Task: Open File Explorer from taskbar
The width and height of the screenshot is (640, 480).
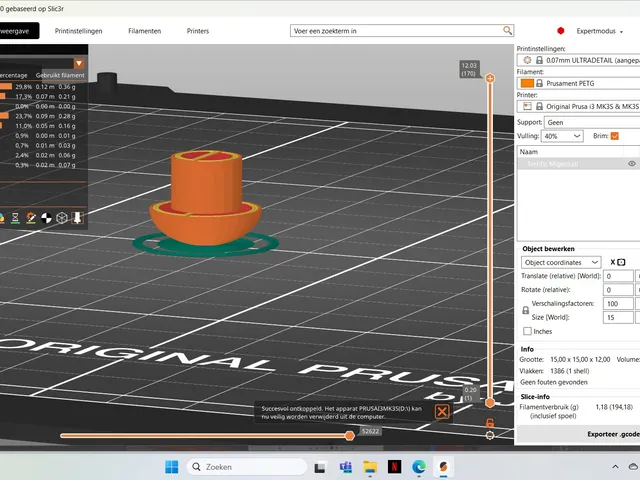Action: tap(370, 467)
